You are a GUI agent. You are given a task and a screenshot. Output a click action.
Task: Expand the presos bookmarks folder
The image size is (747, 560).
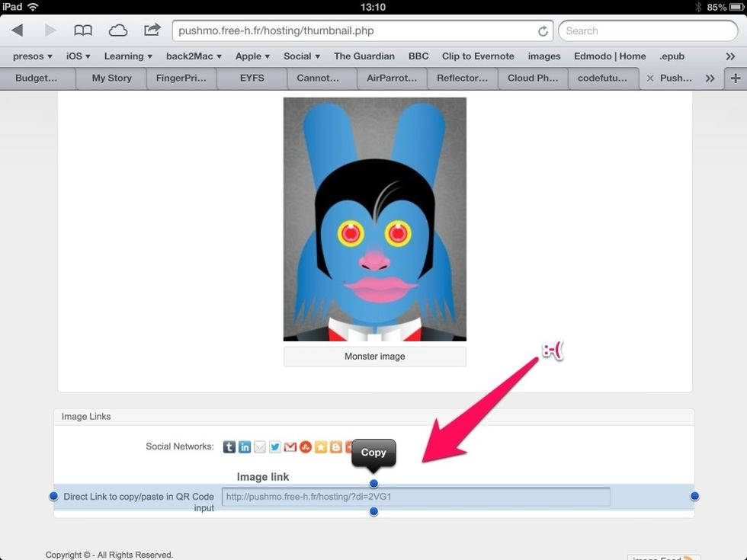pyautogui.click(x=32, y=56)
